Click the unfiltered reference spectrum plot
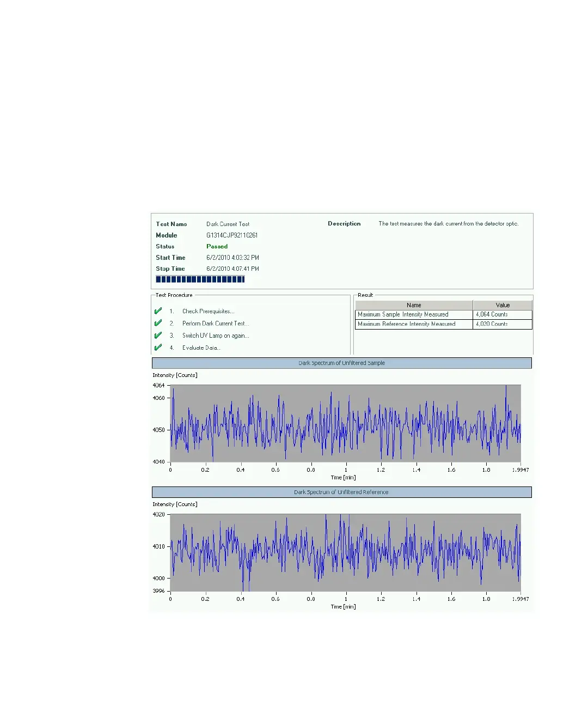Screen dimensions: 588x706 [x=345, y=552]
